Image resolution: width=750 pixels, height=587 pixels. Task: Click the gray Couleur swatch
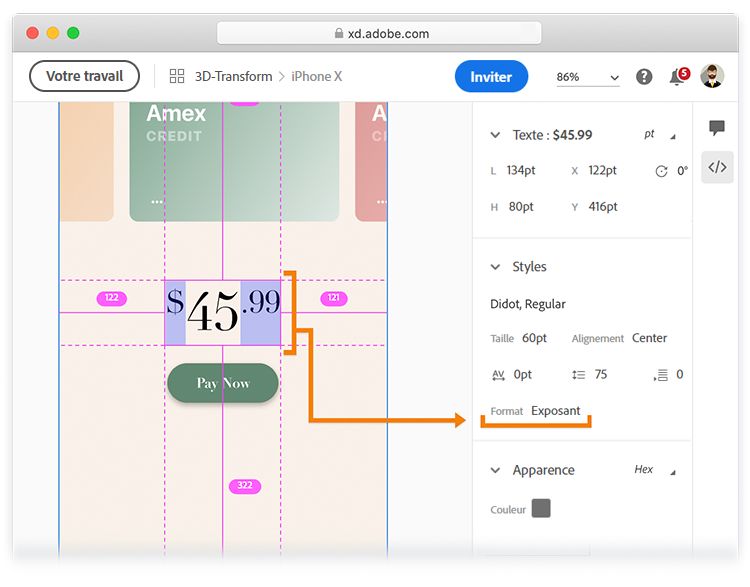541,508
